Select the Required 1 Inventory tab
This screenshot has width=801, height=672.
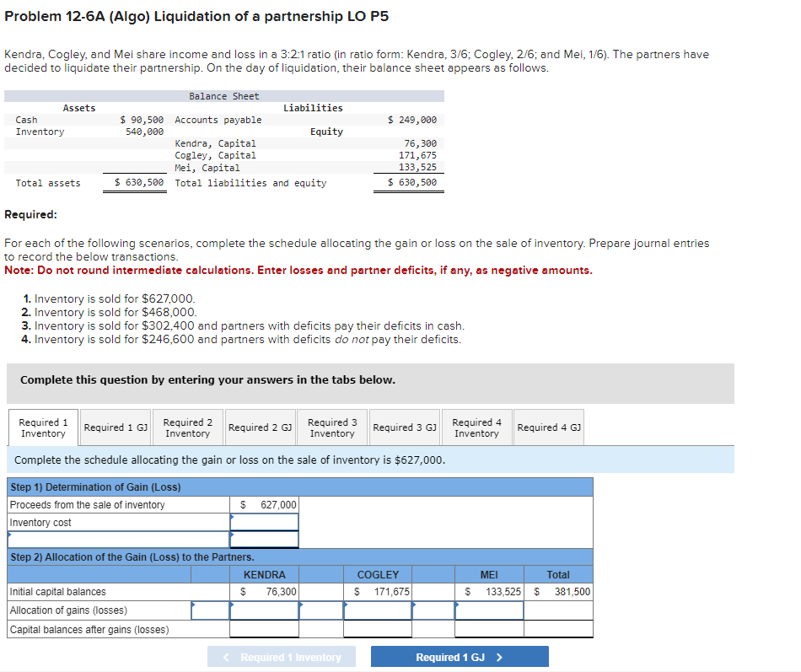point(42,427)
